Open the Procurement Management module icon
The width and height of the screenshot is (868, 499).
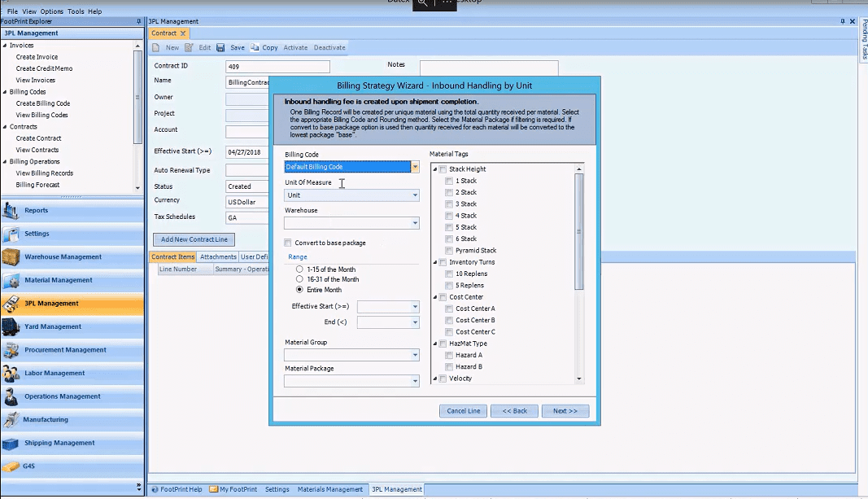(11, 350)
